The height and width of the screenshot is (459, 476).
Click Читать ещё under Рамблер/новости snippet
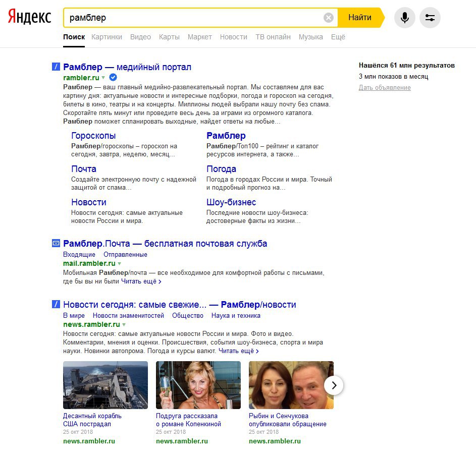tap(239, 351)
